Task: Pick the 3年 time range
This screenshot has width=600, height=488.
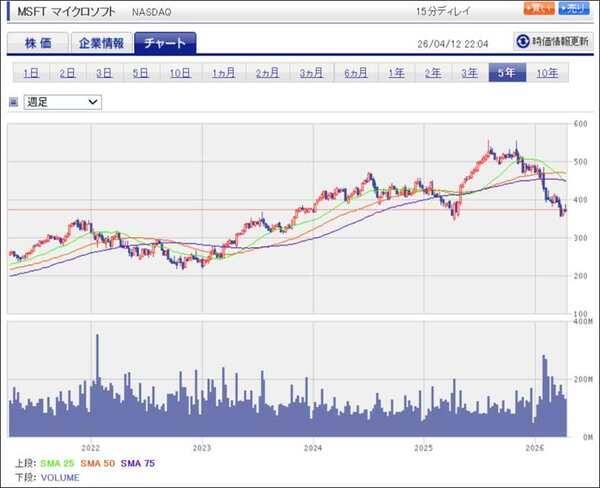Action: click(x=469, y=72)
